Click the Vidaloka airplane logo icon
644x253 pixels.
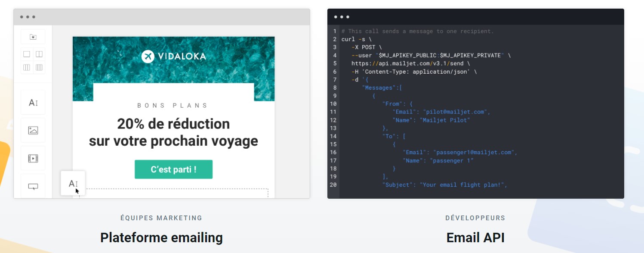pyautogui.click(x=148, y=56)
